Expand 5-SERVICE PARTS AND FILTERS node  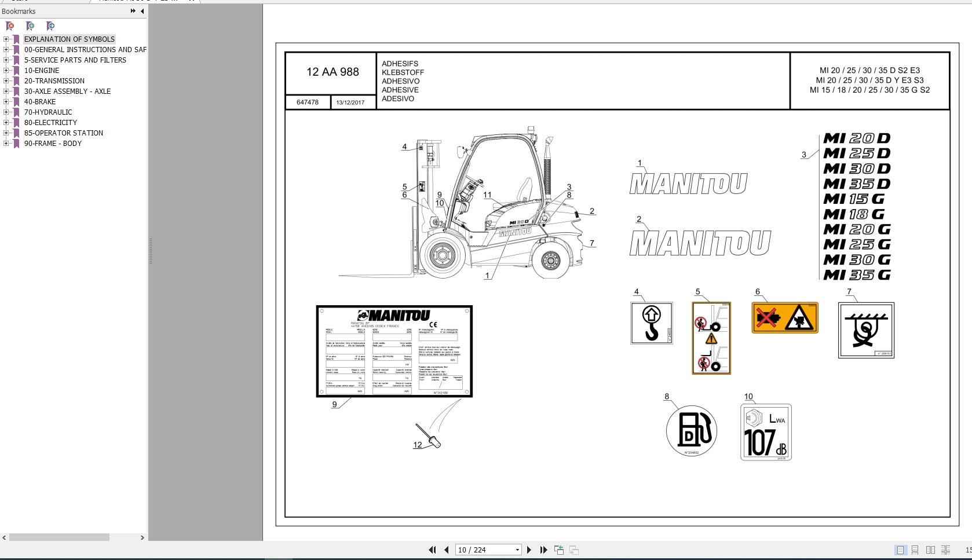(x=6, y=60)
